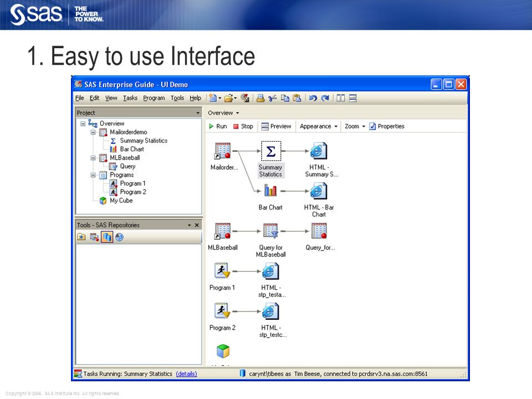Select Summary Statistics in project tree

coord(144,141)
